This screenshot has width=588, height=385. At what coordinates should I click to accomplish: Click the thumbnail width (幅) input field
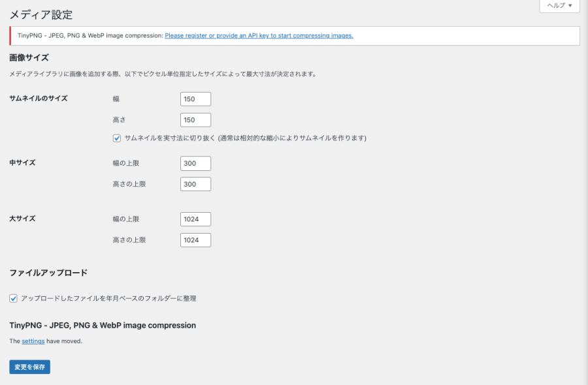coord(195,99)
